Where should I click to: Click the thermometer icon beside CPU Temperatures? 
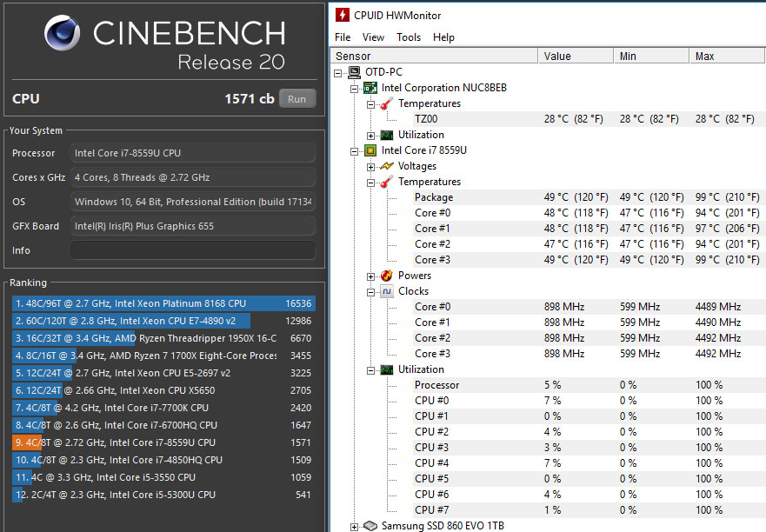pyautogui.click(x=386, y=182)
